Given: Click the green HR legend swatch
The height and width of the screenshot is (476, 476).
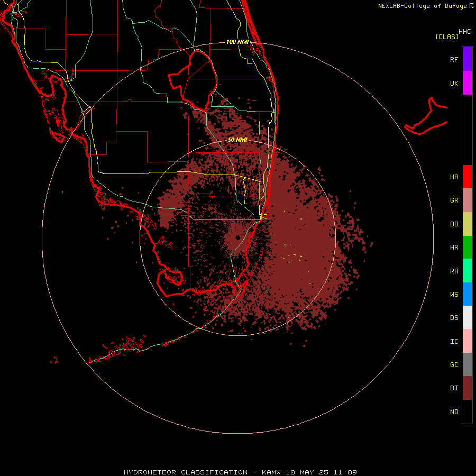Looking at the screenshot, I should click(467, 248).
